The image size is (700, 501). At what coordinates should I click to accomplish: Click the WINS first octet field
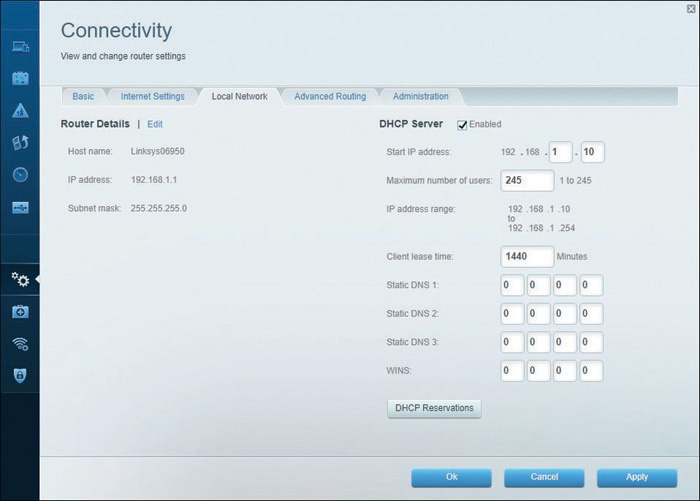point(512,371)
